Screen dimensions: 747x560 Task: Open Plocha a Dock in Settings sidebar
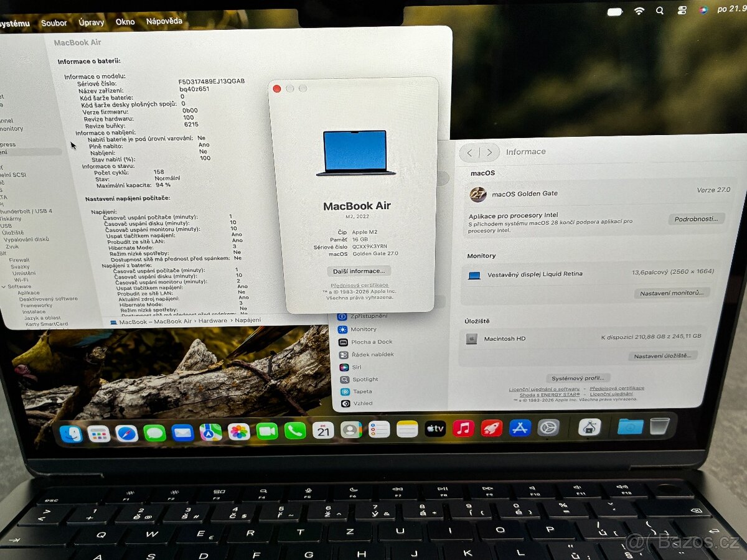pos(372,342)
